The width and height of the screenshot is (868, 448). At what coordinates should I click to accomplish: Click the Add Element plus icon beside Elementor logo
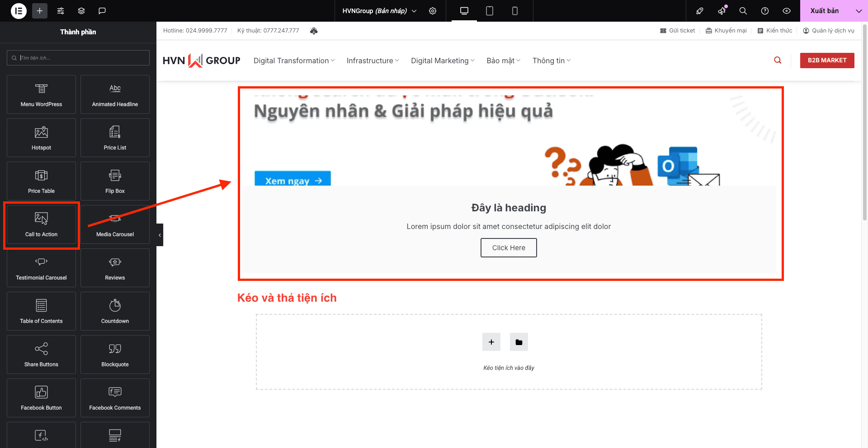[x=39, y=10]
